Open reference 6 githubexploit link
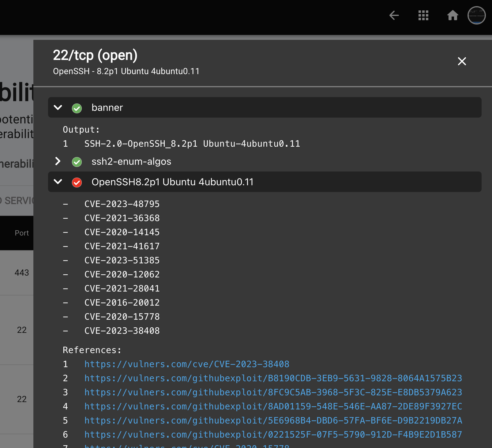The height and width of the screenshot is (448, 492). (x=273, y=435)
